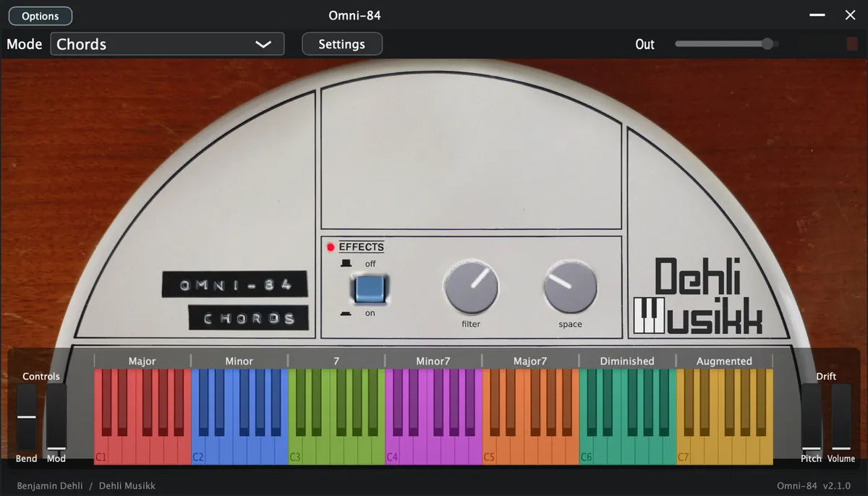Select the Augmented chord section header
This screenshot has height=496, width=868.
[x=724, y=361]
